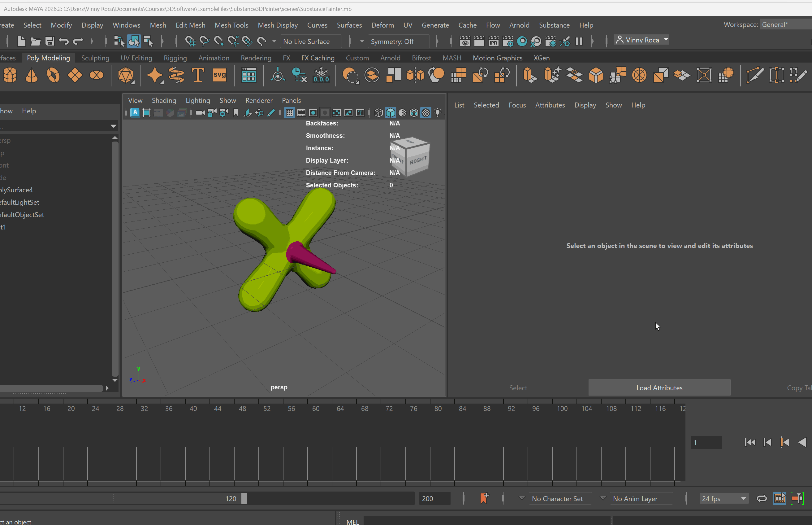Switch to the Sculpting shelf tab
Viewport: 812px width, 525px height.
click(x=95, y=58)
